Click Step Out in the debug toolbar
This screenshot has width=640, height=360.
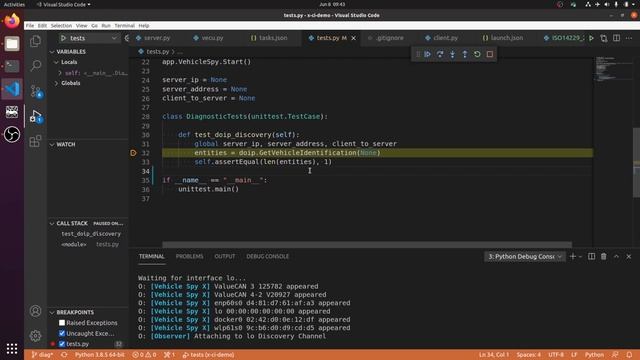464,54
